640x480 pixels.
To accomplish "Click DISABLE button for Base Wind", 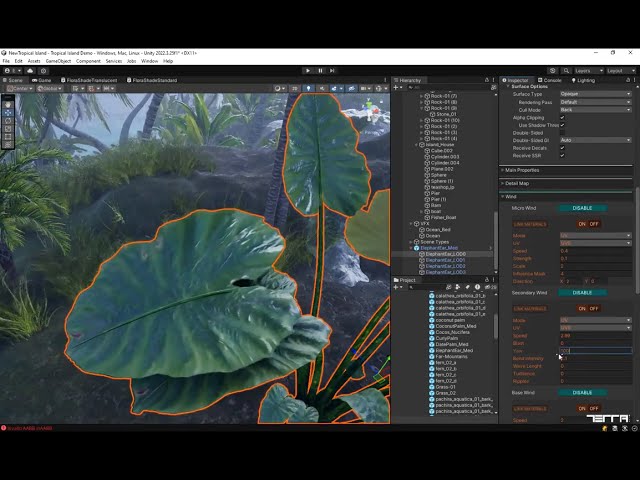I will 582,393.
